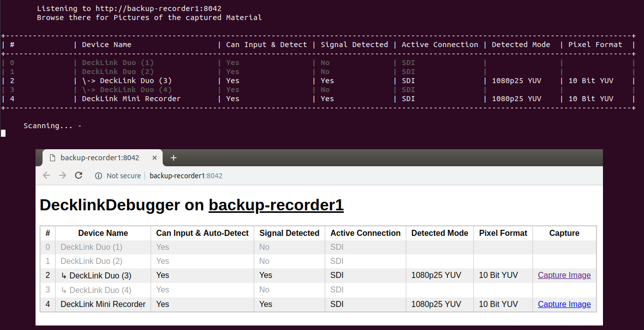The height and width of the screenshot is (330, 644).
Task: Open a new browser tab
Action: pos(174,158)
